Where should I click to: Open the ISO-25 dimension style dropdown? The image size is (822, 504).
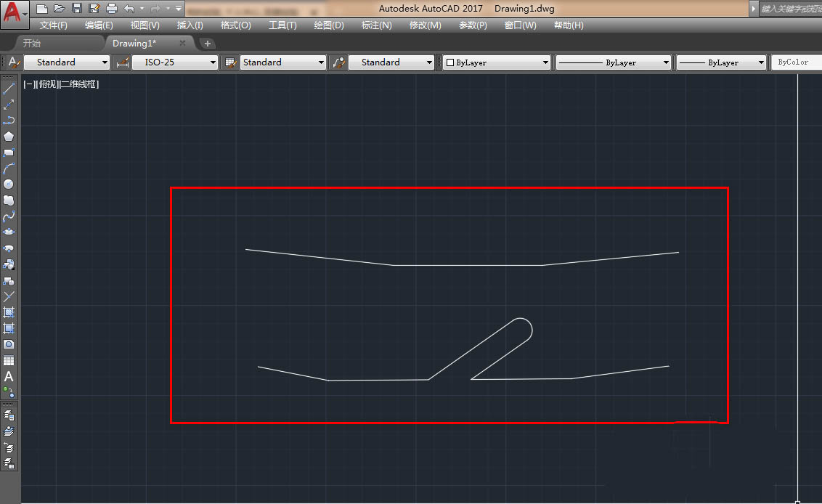176,62
